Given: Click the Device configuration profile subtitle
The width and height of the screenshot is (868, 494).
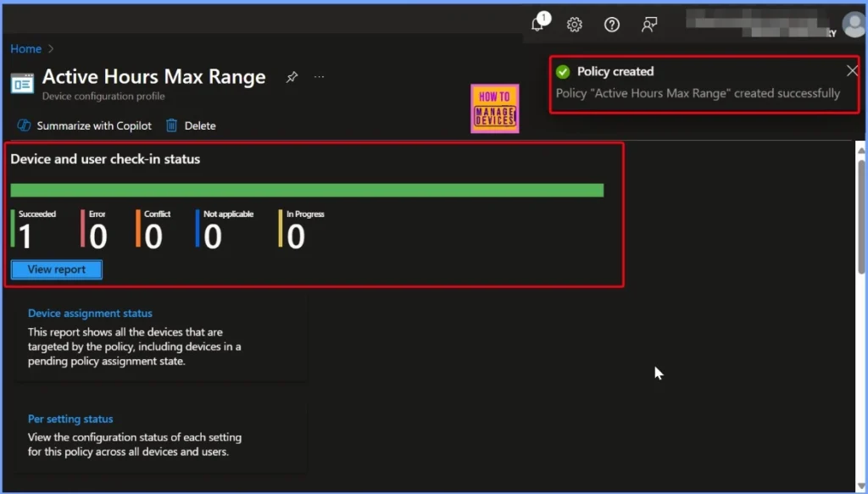Looking at the screenshot, I should coord(103,97).
